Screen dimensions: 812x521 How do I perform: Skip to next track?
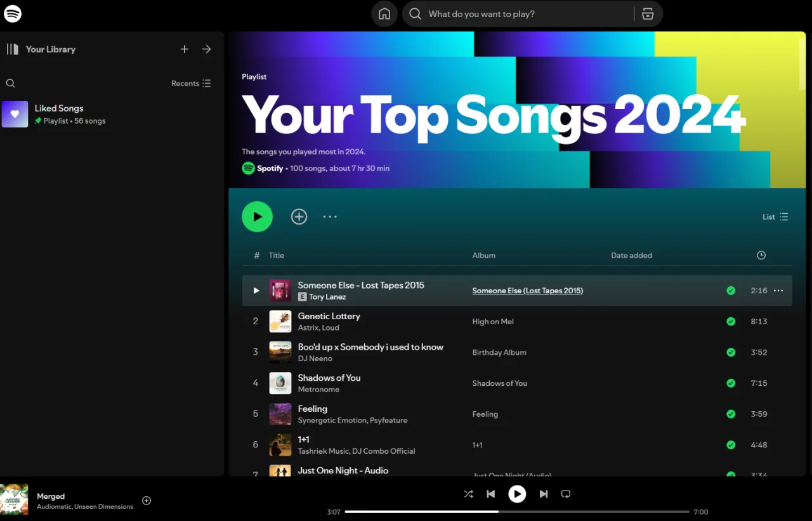coord(544,494)
